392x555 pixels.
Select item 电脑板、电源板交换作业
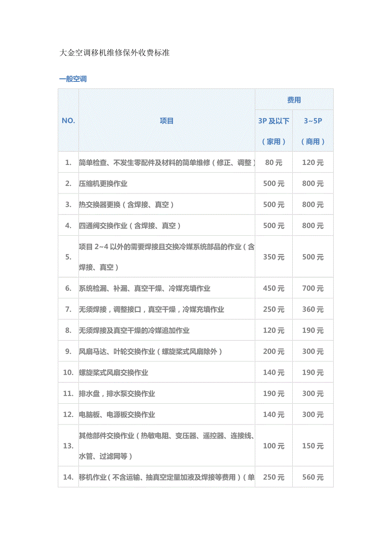pyautogui.click(x=117, y=414)
